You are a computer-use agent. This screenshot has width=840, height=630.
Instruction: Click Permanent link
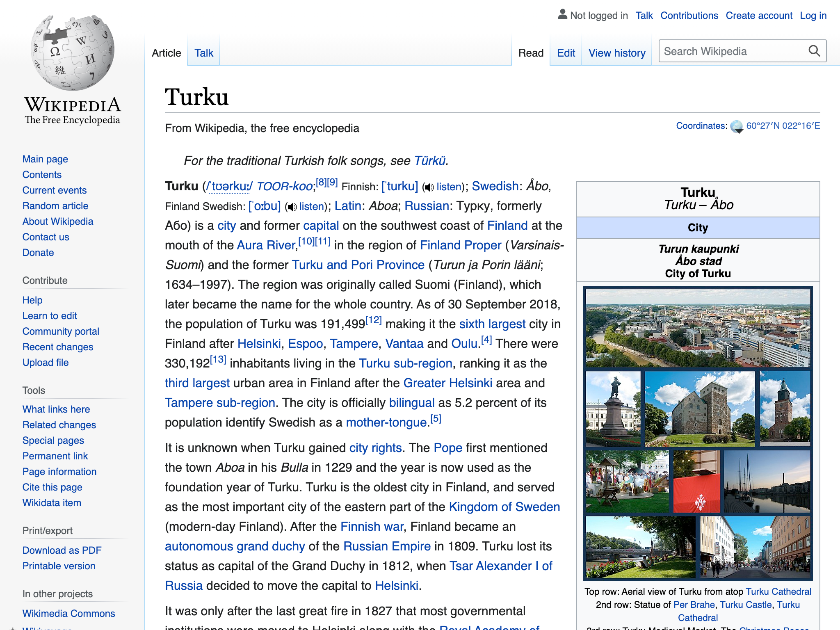55,456
